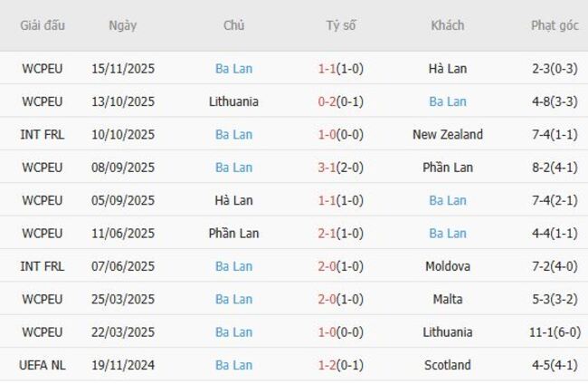Click the "Ngày" column header
This screenshot has height=384, width=588.
[x=122, y=25]
